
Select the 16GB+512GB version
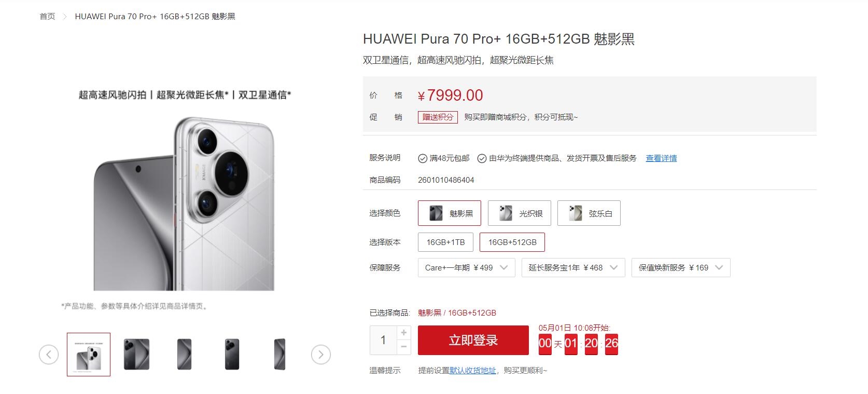click(512, 242)
